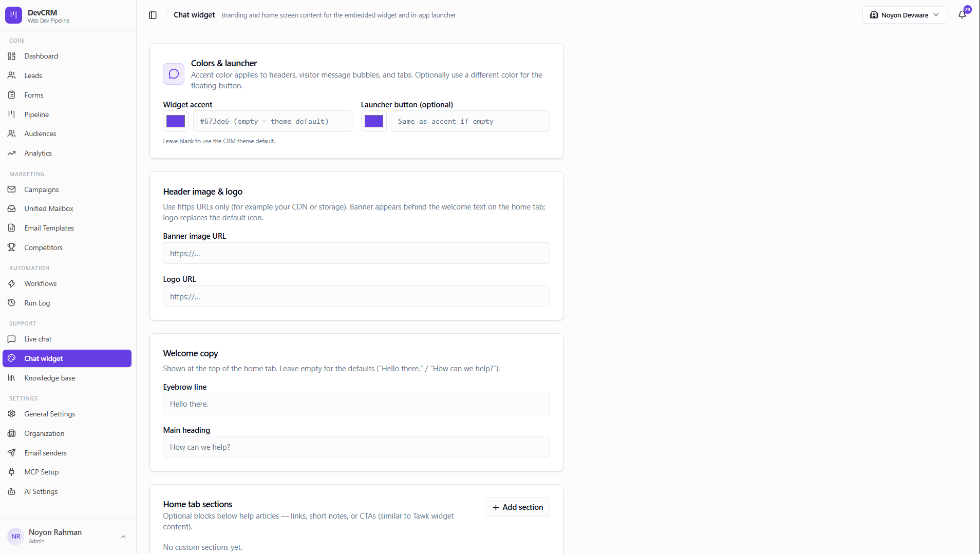This screenshot has height=554, width=980.
Task: Open notifications bell icon
Action: [x=962, y=15]
